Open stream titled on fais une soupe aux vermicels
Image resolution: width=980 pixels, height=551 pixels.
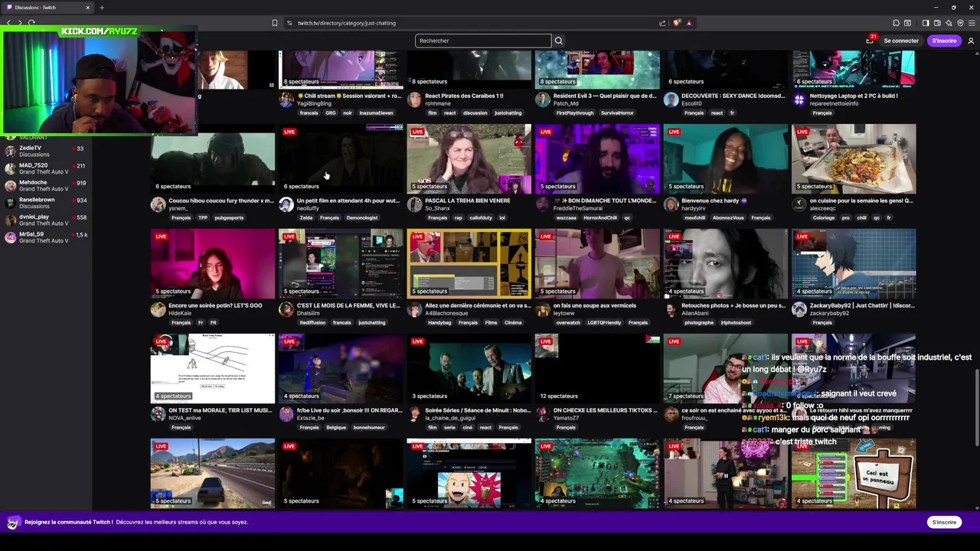coord(595,305)
